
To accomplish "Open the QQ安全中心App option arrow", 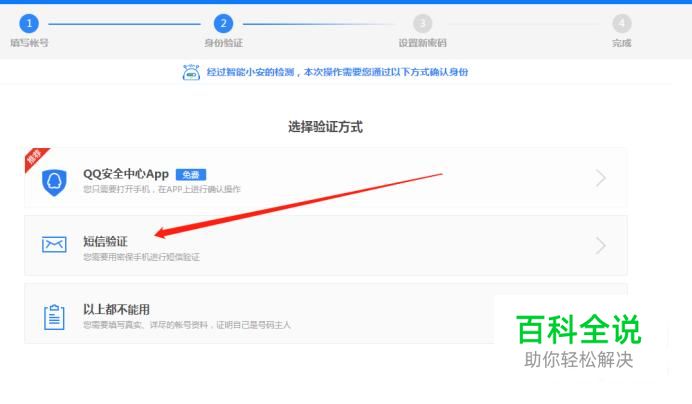I will pyautogui.click(x=601, y=178).
